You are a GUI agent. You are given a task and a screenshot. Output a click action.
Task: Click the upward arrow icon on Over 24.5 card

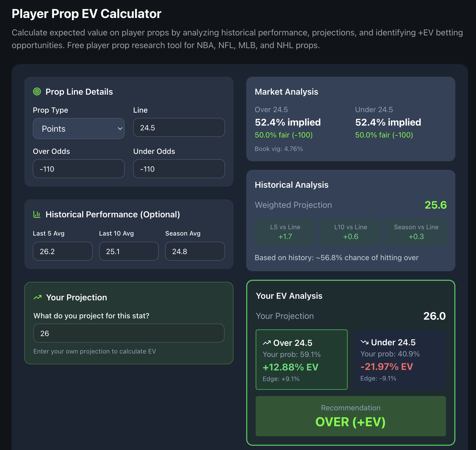pyautogui.click(x=267, y=342)
